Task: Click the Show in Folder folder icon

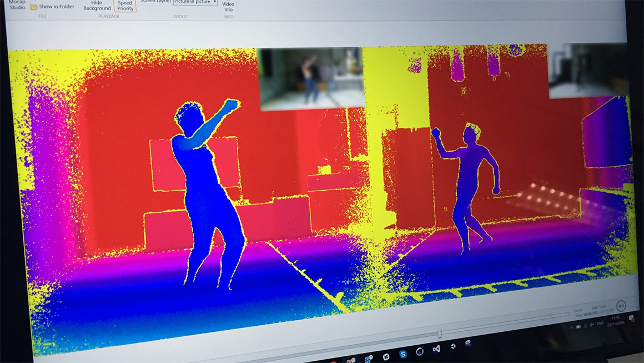Action: pos(34,7)
